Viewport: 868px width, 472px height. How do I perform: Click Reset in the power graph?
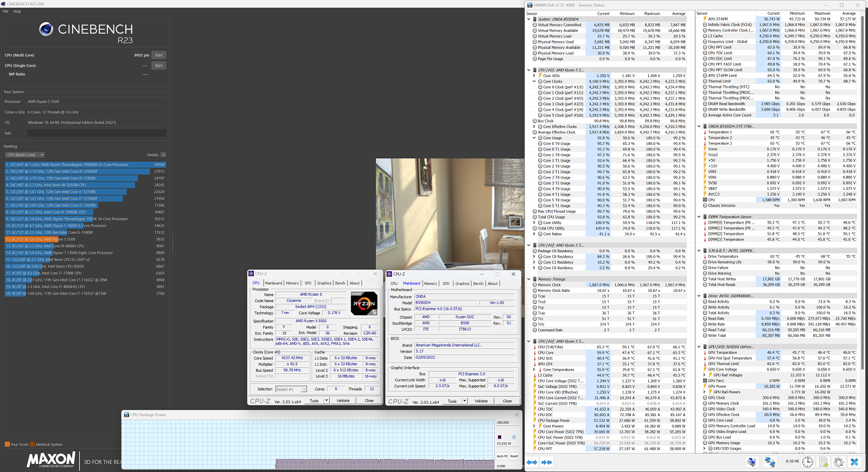(x=514, y=456)
